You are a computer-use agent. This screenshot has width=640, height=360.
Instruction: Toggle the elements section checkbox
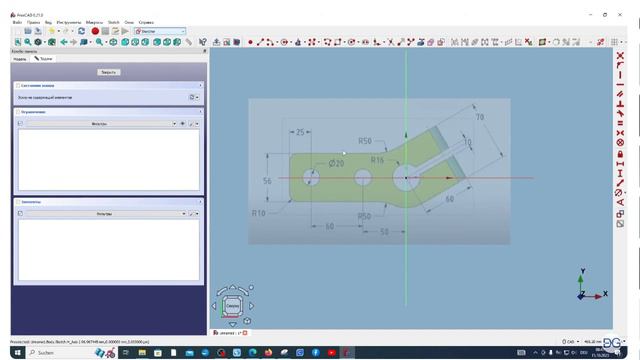click(x=18, y=202)
